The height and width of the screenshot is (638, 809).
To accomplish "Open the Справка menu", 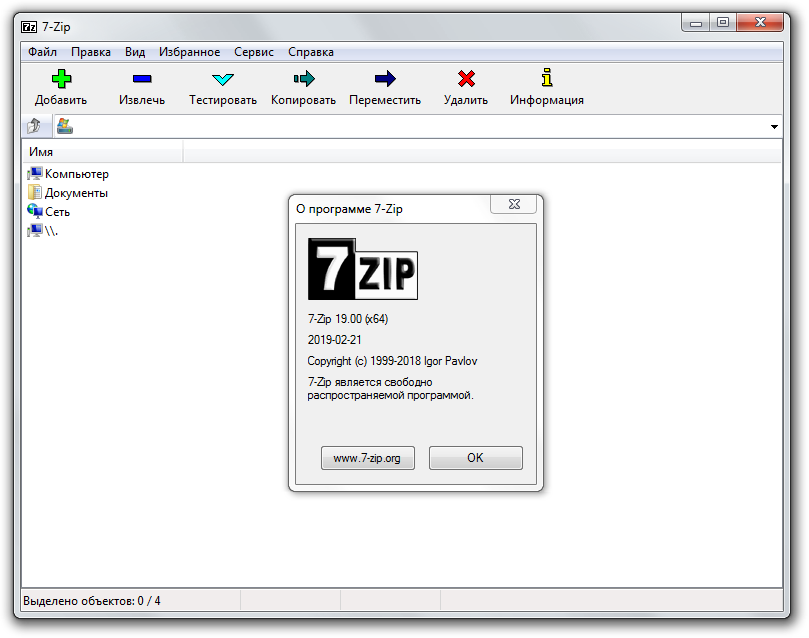I will [x=311, y=52].
